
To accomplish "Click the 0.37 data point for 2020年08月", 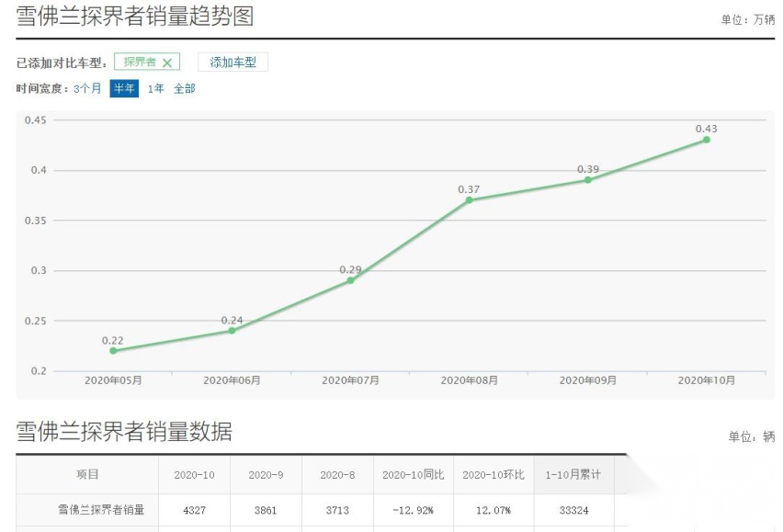I will click(469, 200).
